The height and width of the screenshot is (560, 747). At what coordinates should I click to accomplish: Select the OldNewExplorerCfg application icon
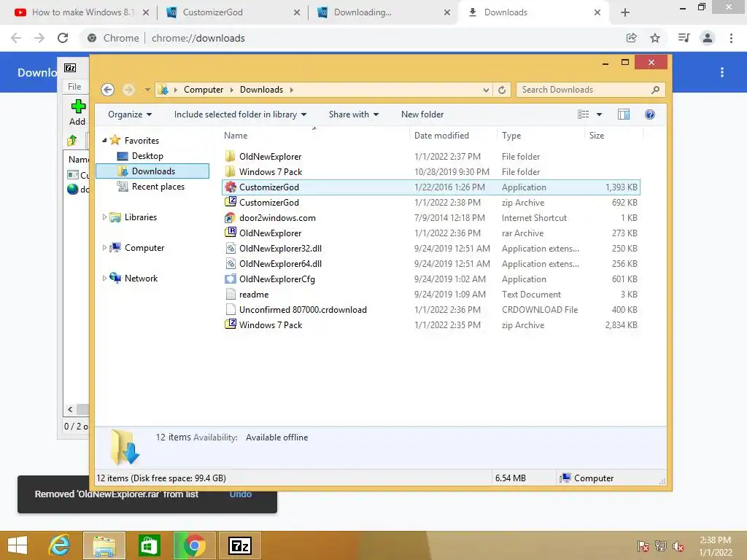click(x=231, y=279)
